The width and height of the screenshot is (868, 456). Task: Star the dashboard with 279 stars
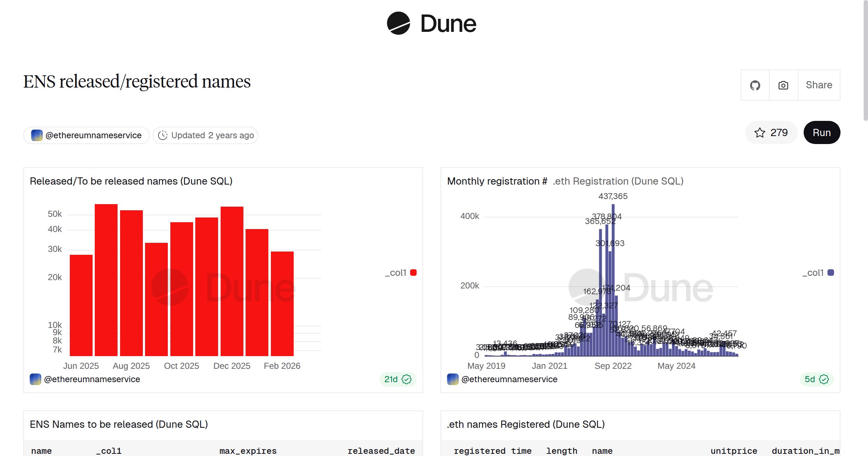click(x=771, y=133)
